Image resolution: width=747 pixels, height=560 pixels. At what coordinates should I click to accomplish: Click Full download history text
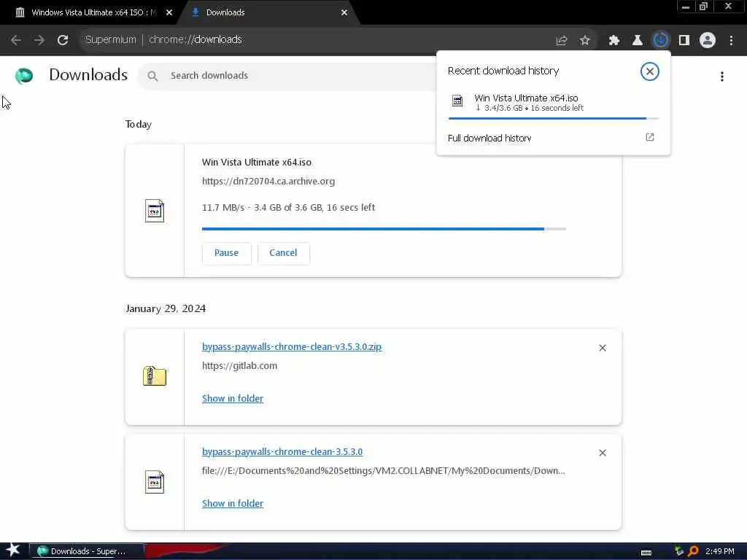(x=489, y=138)
